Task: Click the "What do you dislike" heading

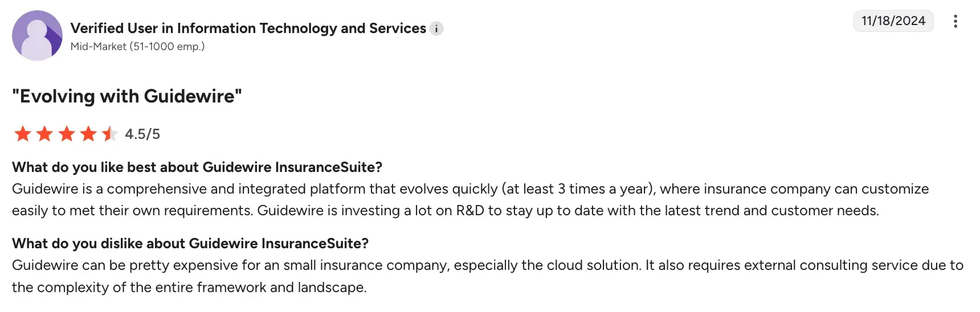Action: point(190,244)
